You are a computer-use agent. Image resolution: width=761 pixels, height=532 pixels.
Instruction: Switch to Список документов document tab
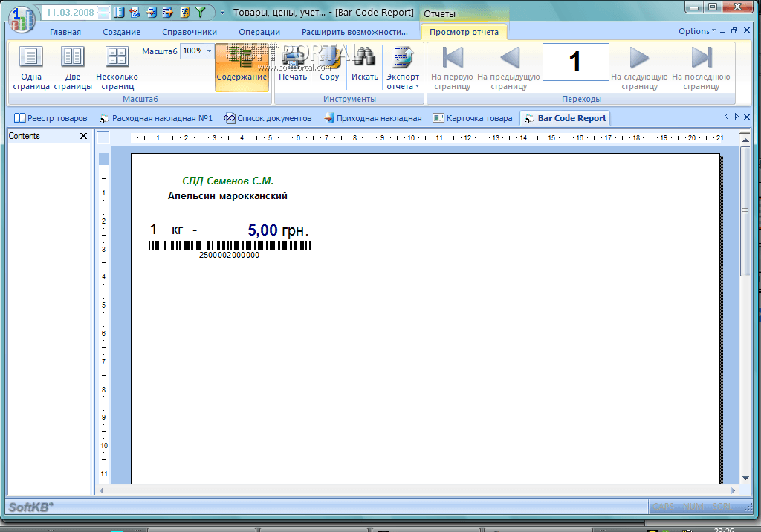[268, 118]
